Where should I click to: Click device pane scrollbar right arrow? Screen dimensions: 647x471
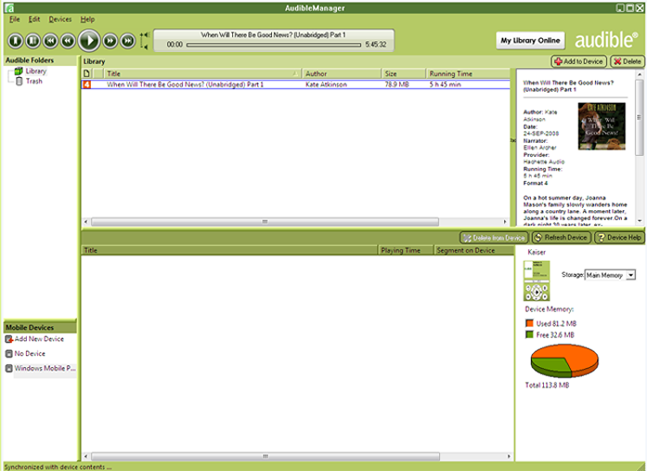pos(509,456)
